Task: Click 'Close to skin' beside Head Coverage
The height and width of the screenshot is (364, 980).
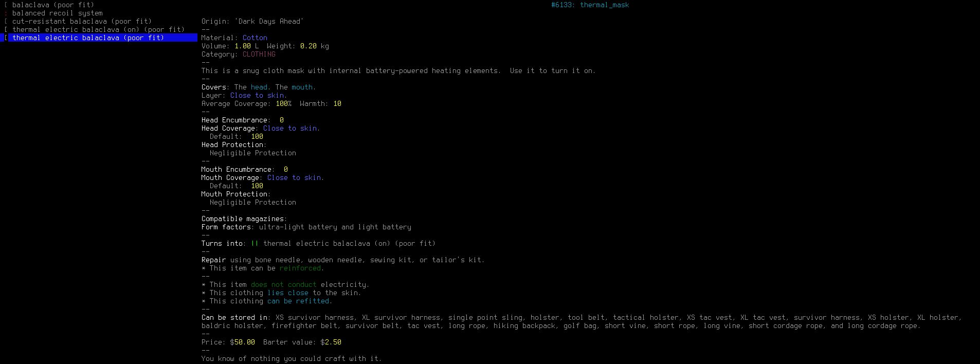Action: point(290,129)
